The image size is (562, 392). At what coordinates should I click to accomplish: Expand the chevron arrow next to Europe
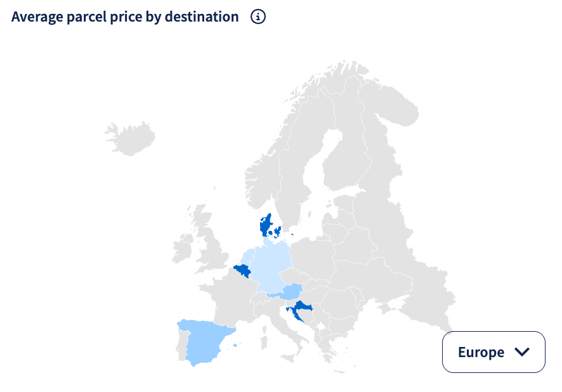click(522, 352)
